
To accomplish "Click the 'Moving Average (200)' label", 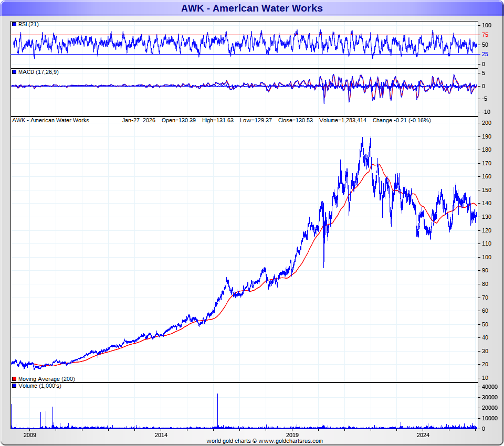I will pyautogui.click(x=47, y=379).
